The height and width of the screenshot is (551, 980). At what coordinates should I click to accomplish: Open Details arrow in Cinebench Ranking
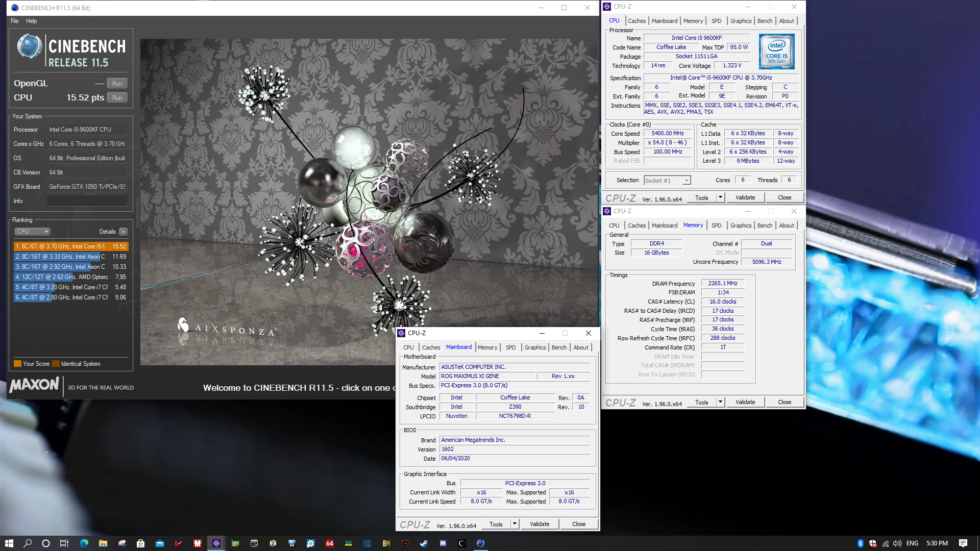pyautogui.click(x=124, y=232)
